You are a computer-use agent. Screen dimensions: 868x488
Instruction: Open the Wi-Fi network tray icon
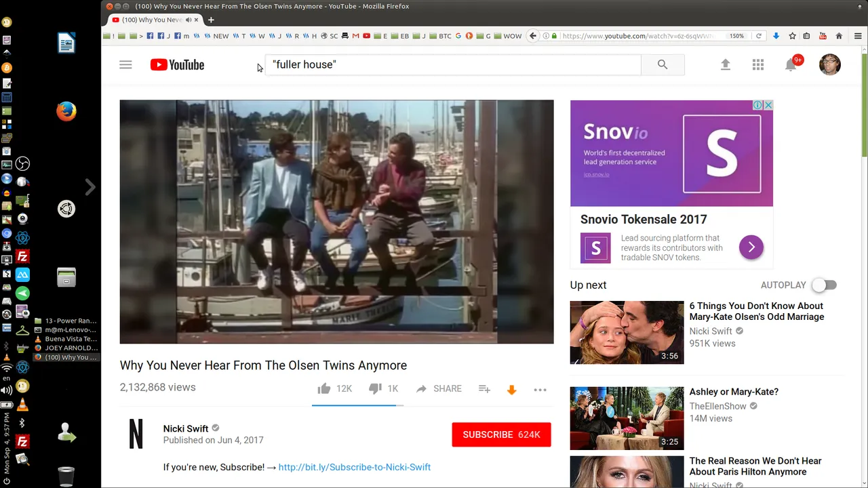[x=7, y=368]
